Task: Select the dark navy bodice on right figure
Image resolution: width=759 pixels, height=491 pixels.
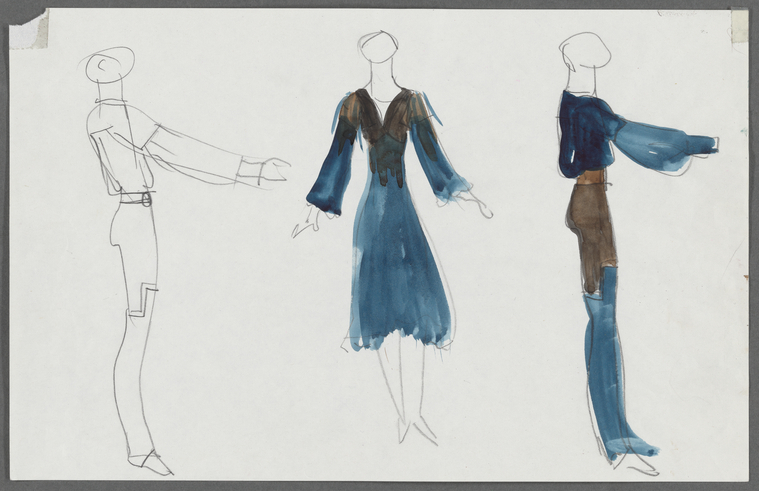Action: (588, 136)
